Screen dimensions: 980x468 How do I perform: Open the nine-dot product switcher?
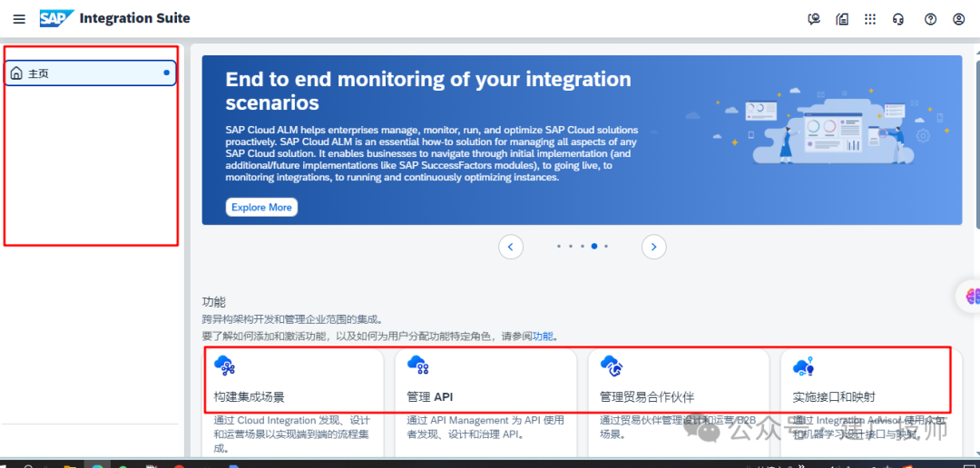coord(870,19)
